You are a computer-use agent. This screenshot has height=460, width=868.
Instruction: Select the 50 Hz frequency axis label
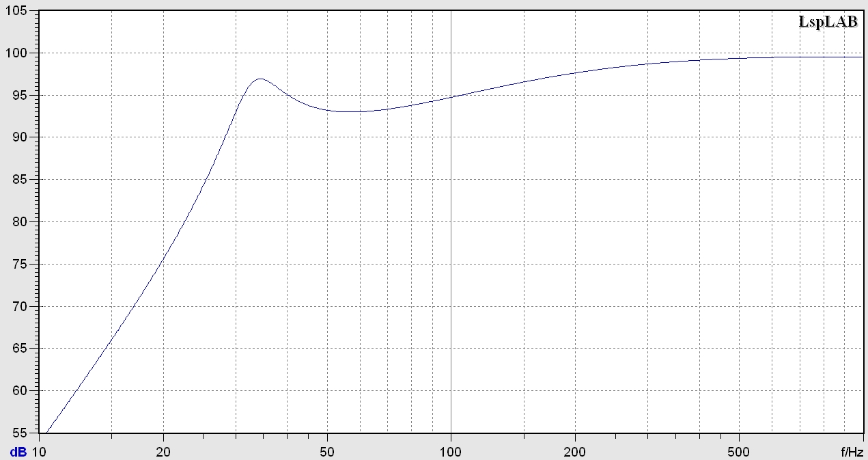[327, 452]
